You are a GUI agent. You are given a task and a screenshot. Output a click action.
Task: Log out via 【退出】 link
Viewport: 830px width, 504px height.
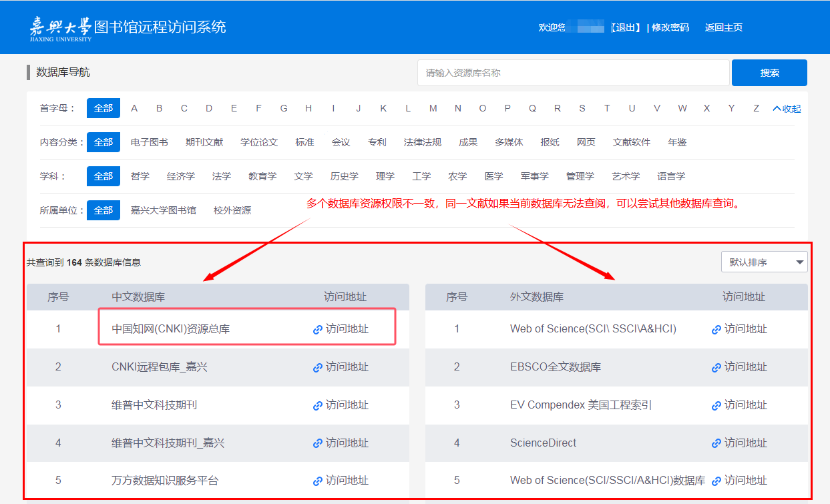625,27
